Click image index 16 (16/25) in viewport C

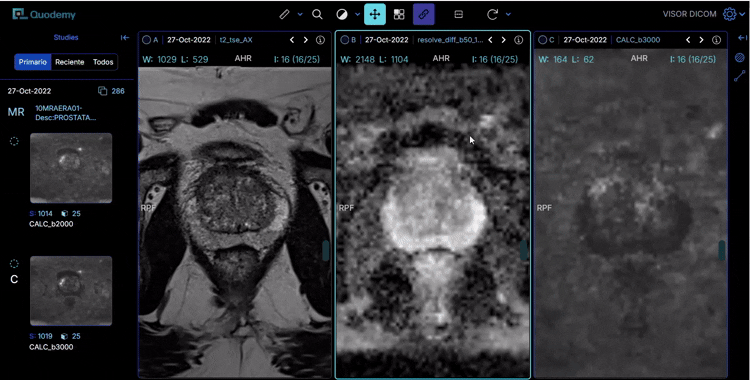[x=693, y=59]
